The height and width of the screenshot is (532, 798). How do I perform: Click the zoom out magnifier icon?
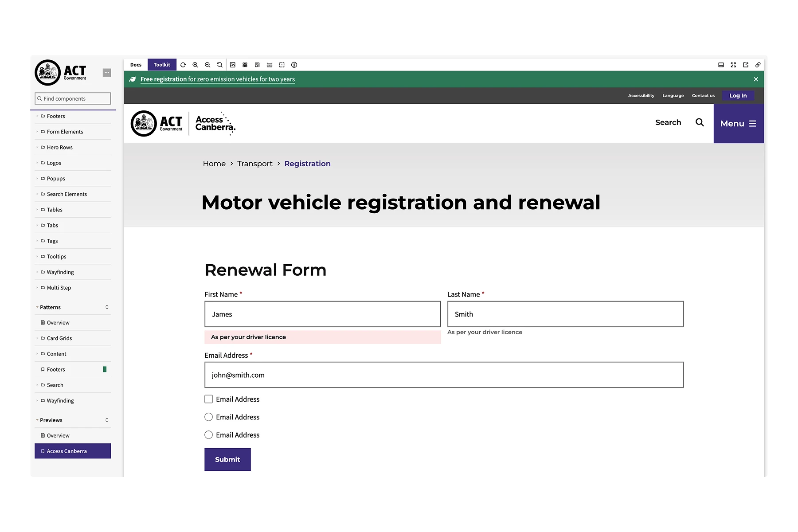(207, 65)
